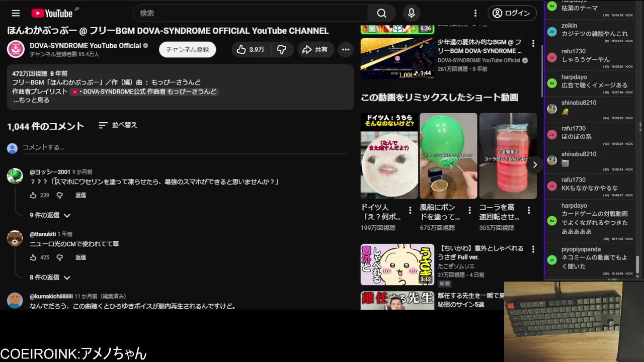644x362 pixels.
Task: Reply to the @ttanukiti comment
Action: (x=80, y=257)
